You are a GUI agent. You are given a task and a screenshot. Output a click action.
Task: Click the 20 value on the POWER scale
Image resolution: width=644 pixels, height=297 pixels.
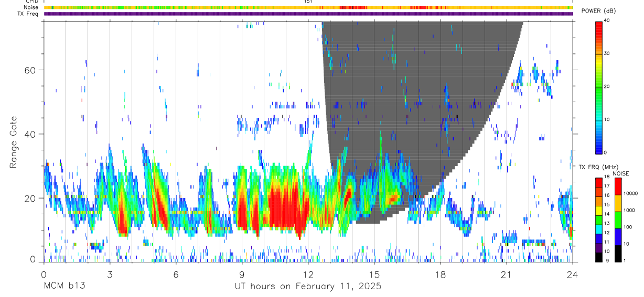click(607, 86)
